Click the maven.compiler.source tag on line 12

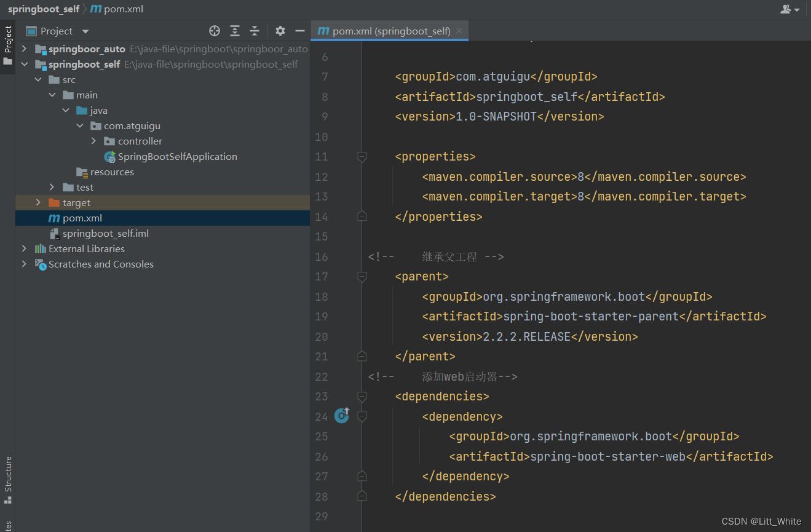point(499,177)
